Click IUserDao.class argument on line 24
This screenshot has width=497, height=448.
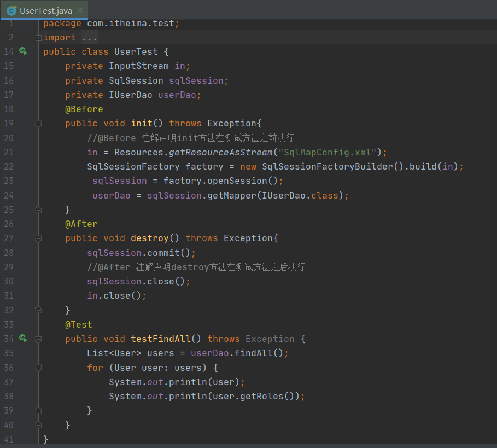[300, 195]
